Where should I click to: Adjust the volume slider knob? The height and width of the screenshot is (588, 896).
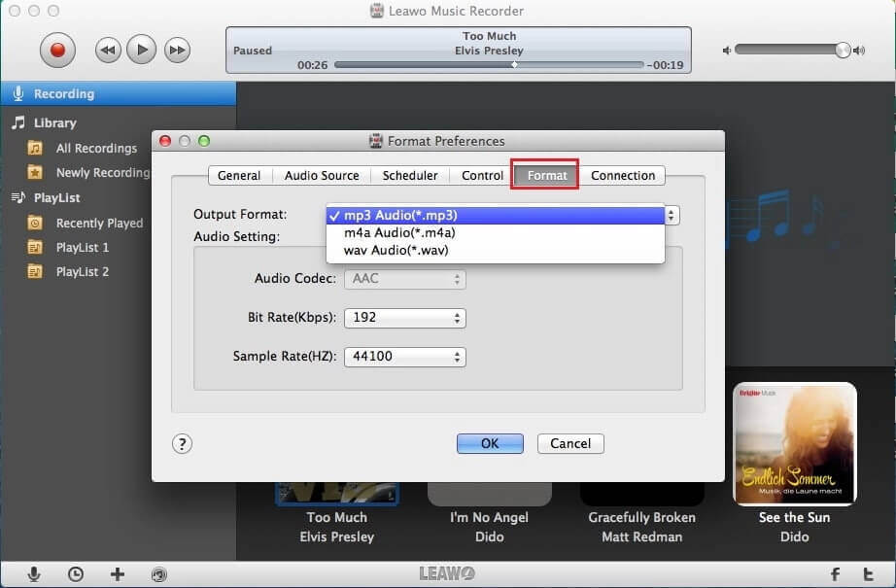click(x=843, y=51)
